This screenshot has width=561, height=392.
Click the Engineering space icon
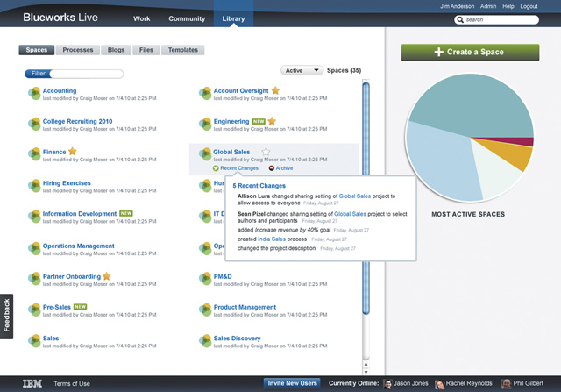coord(205,125)
